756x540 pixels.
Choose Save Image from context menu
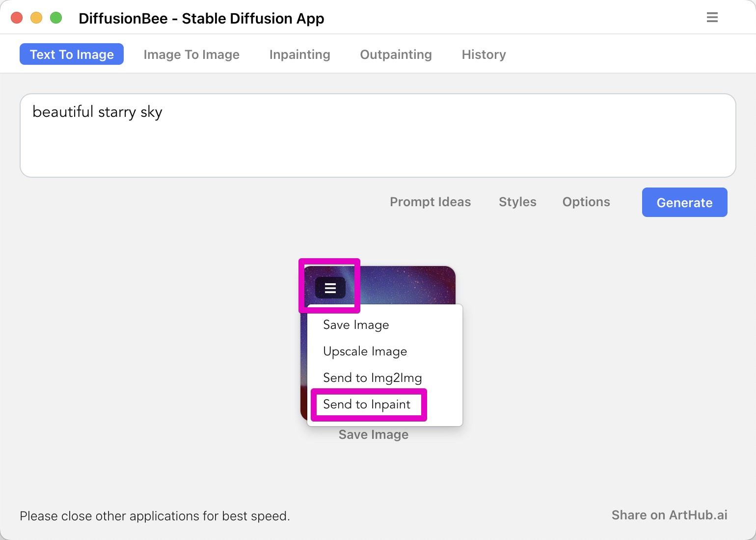pyautogui.click(x=356, y=325)
